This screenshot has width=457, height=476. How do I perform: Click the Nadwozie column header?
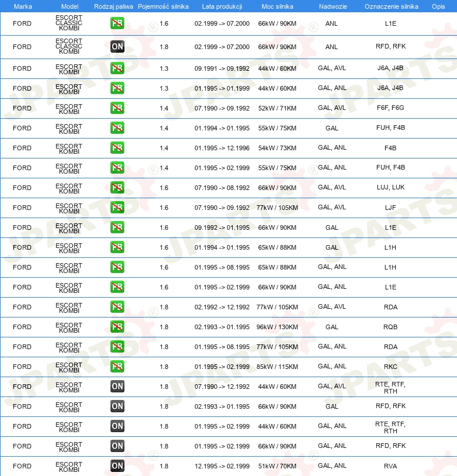[333, 6]
